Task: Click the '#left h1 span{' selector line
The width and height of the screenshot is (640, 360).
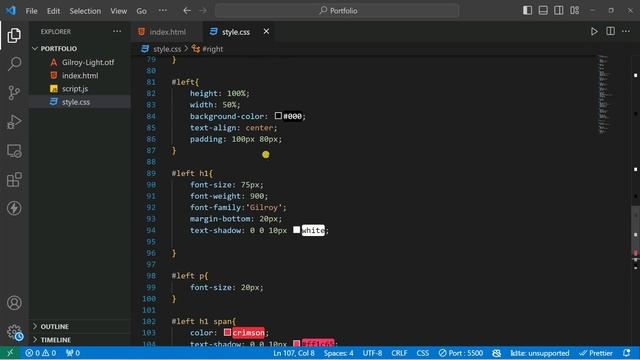Action: click(203, 321)
